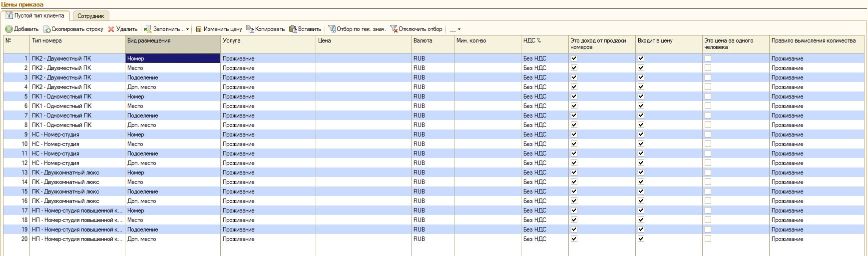The width and height of the screenshot is (868, 256).
Task: Click the Услуга column header
Action: 268,44
